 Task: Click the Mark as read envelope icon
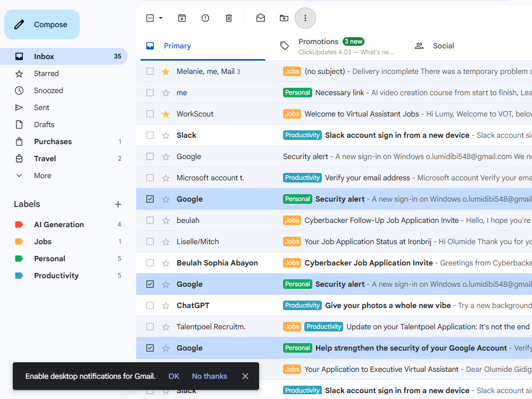261,18
